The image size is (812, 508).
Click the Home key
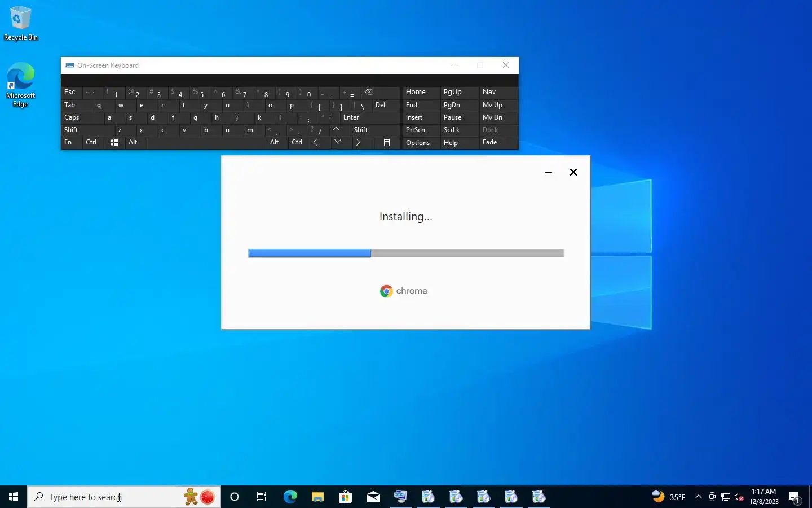pyautogui.click(x=421, y=92)
